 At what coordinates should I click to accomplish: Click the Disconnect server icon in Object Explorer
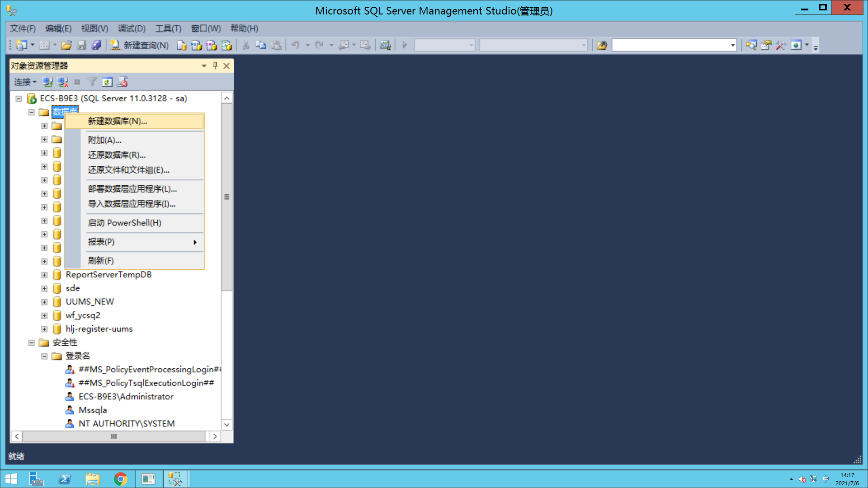(x=63, y=82)
